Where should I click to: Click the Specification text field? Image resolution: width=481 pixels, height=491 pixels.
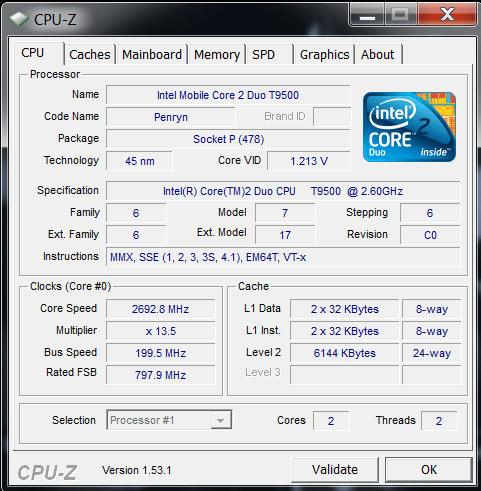point(283,191)
